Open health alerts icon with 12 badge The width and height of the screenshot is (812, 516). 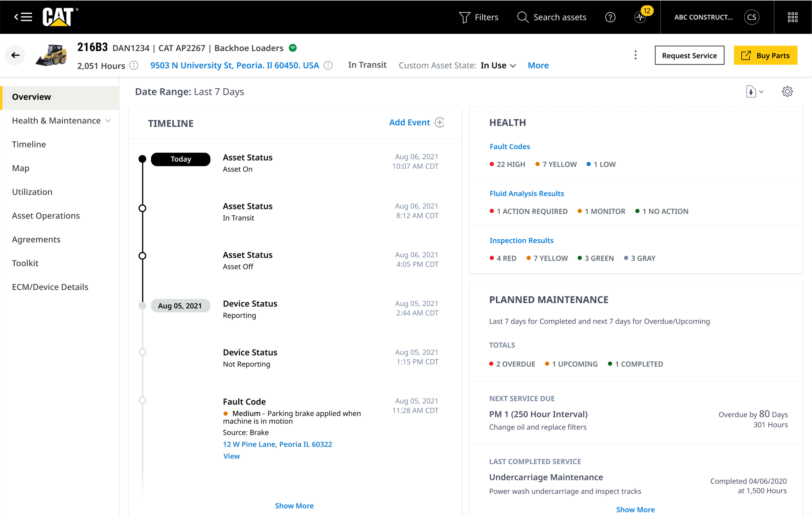point(640,17)
